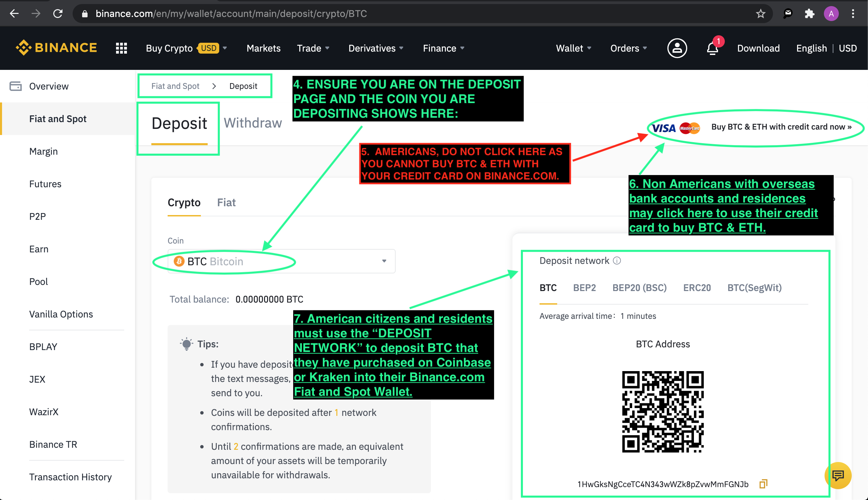This screenshot has width=868, height=500.
Task: Select the BTC(SegWit) network
Action: point(754,288)
